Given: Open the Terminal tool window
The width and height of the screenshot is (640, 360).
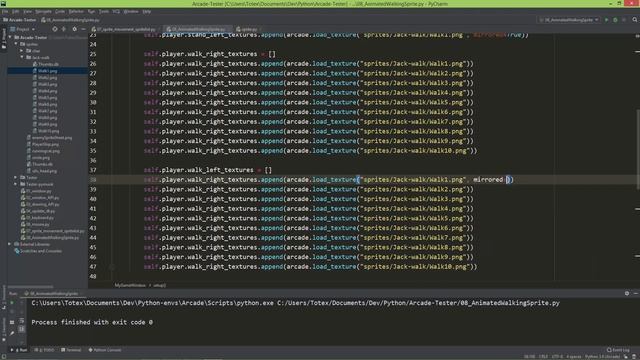Looking at the screenshot, I should [x=71, y=350].
